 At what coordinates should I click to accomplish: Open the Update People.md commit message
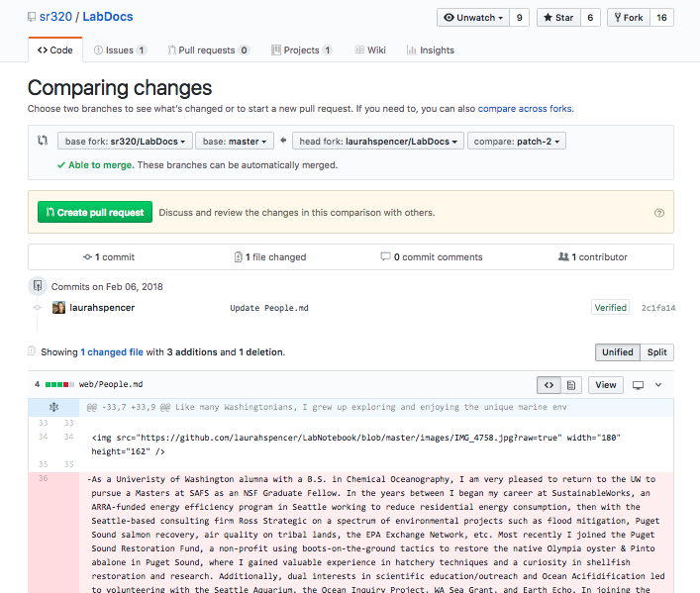point(269,308)
